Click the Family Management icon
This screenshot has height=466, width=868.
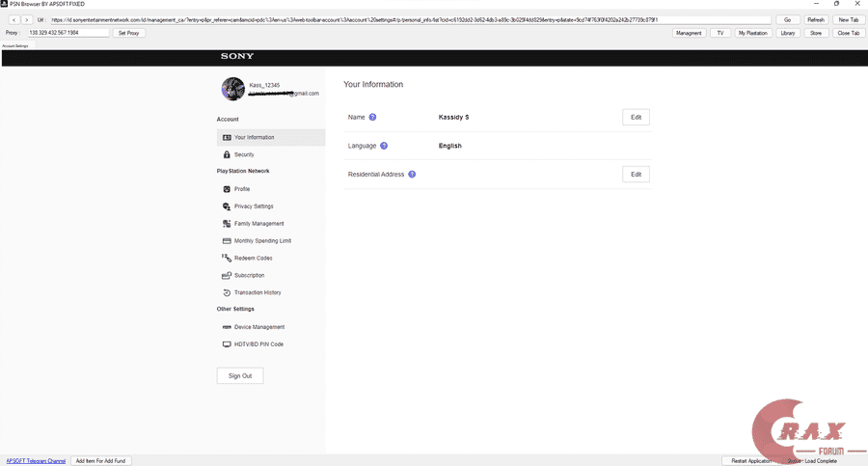(227, 223)
